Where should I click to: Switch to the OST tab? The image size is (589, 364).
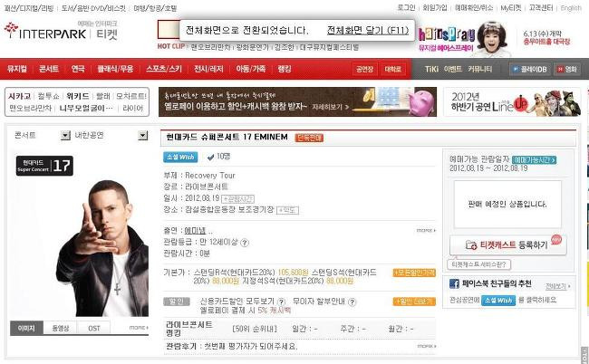pyautogui.click(x=94, y=328)
